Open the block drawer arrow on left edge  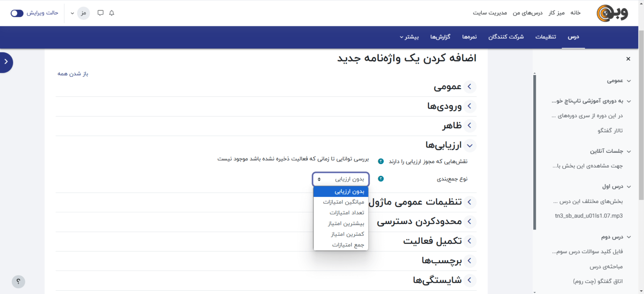coord(6,62)
